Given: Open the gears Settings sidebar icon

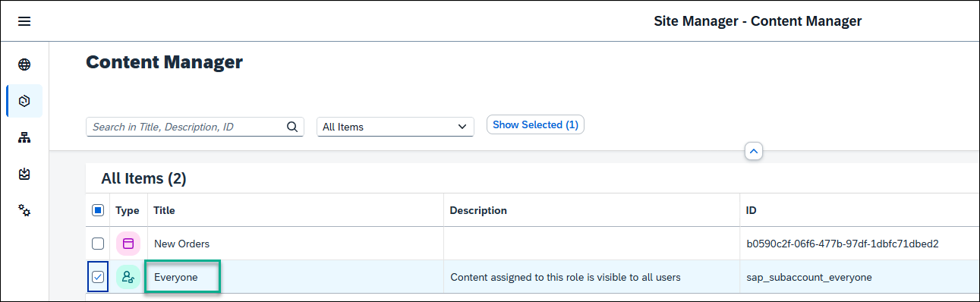Looking at the screenshot, I should coord(24,210).
